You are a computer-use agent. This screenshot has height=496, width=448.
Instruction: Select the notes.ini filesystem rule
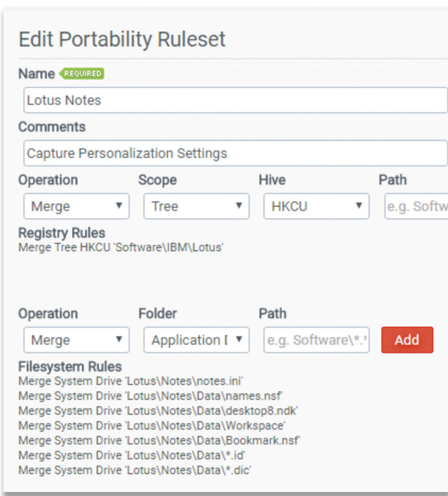coord(131,381)
